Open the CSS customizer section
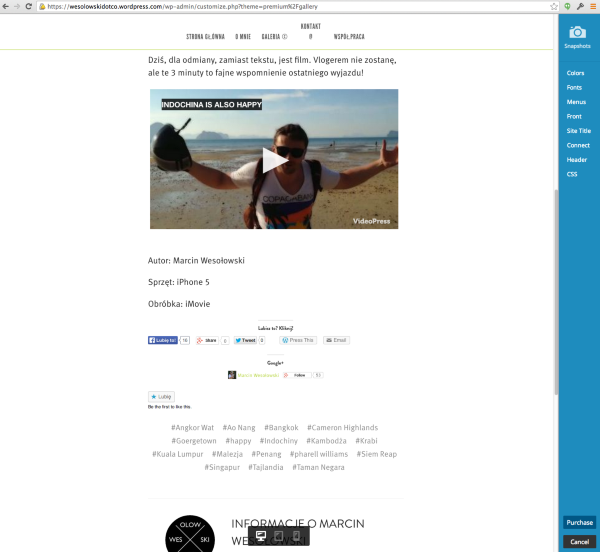Screen dimensions: 600x552 [572, 174]
